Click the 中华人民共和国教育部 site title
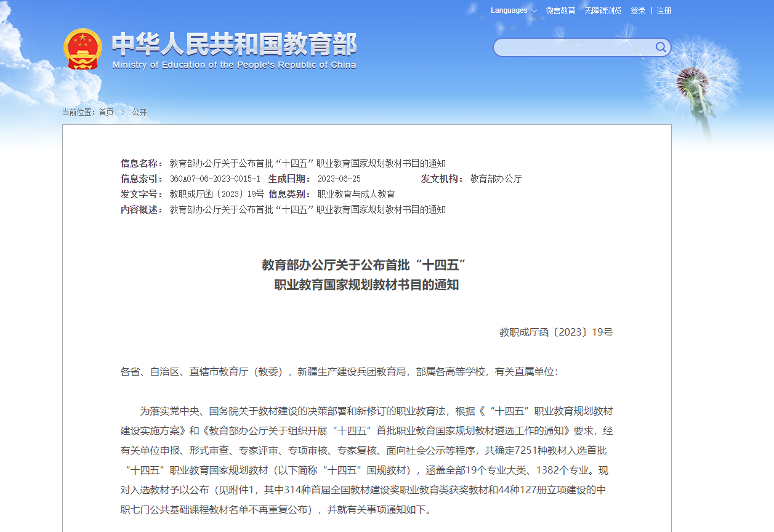This screenshot has height=532, width=774. point(234,44)
